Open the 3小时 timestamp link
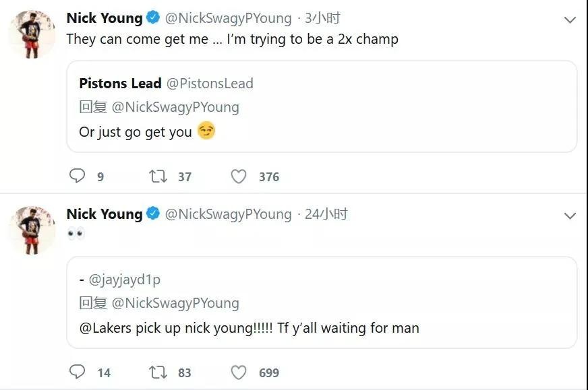The width and height of the screenshot is (588, 390). click(322, 18)
